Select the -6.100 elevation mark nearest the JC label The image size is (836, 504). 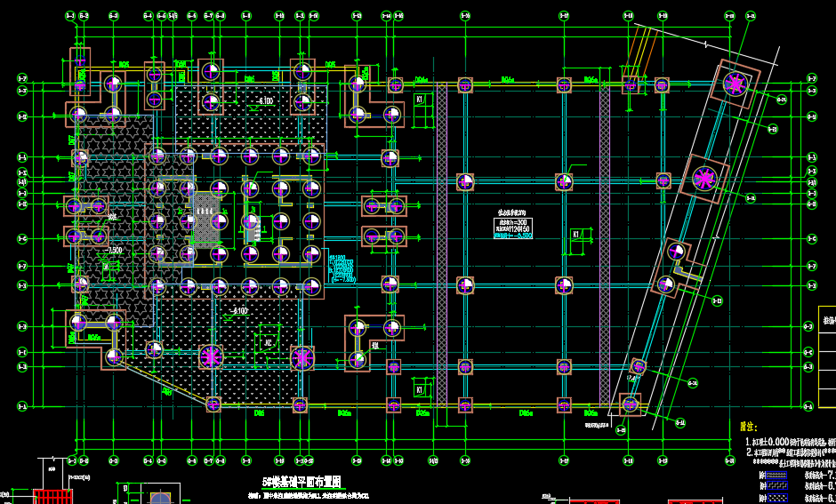[x=238, y=310]
